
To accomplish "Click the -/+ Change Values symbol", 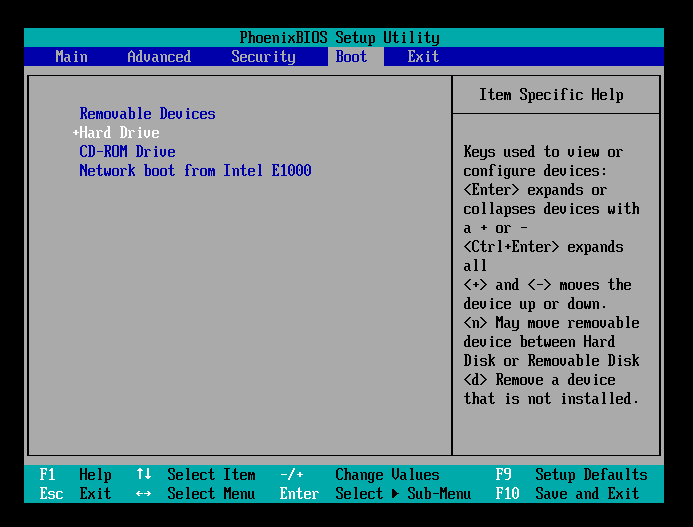I will click(x=291, y=475).
